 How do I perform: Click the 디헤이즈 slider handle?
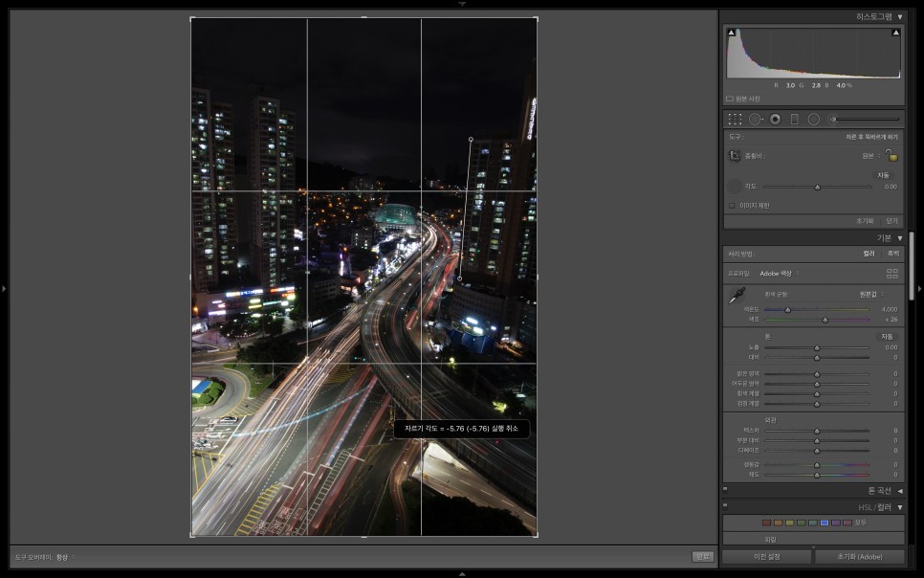pos(817,451)
